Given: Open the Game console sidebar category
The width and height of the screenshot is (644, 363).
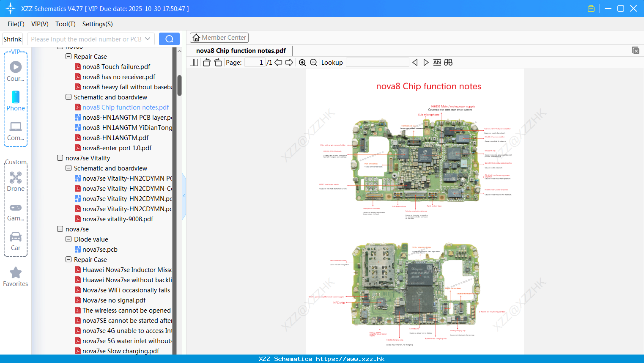Looking at the screenshot, I should click(16, 212).
